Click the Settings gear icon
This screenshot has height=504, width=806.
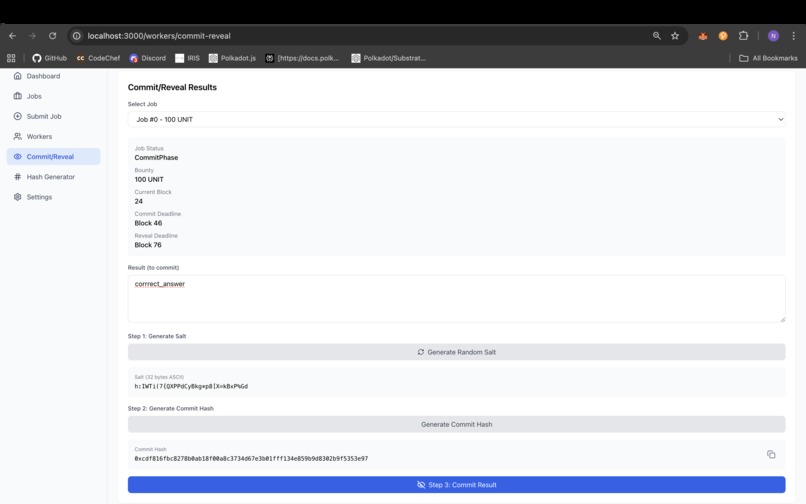tap(17, 197)
